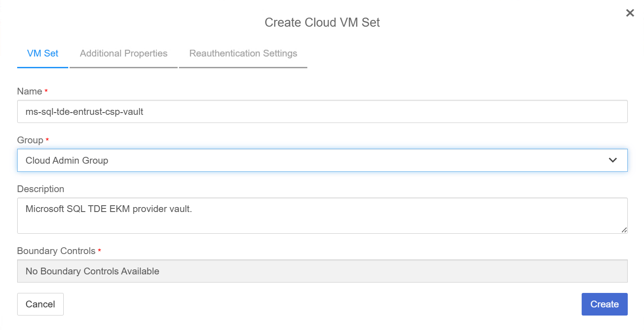The height and width of the screenshot is (330, 644).
Task: Click the Boundary Controls field
Action: click(x=316, y=271)
